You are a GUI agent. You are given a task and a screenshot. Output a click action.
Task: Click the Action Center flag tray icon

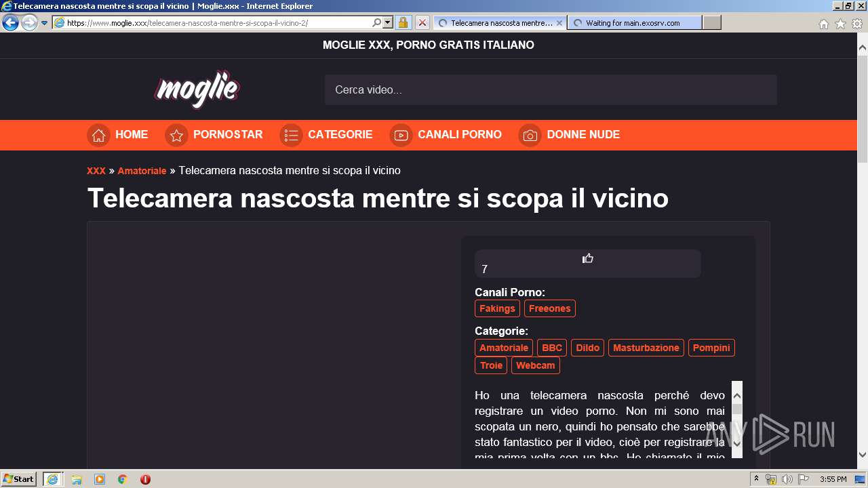click(x=803, y=479)
